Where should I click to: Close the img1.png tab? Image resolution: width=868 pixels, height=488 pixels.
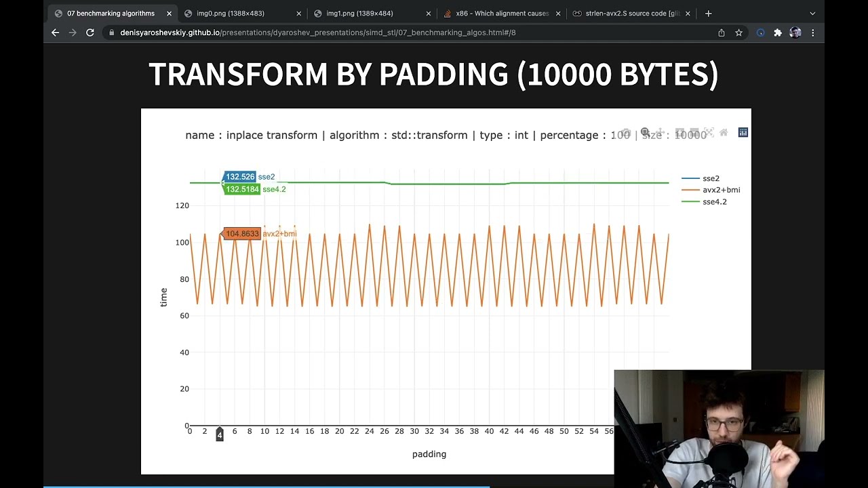point(429,14)
